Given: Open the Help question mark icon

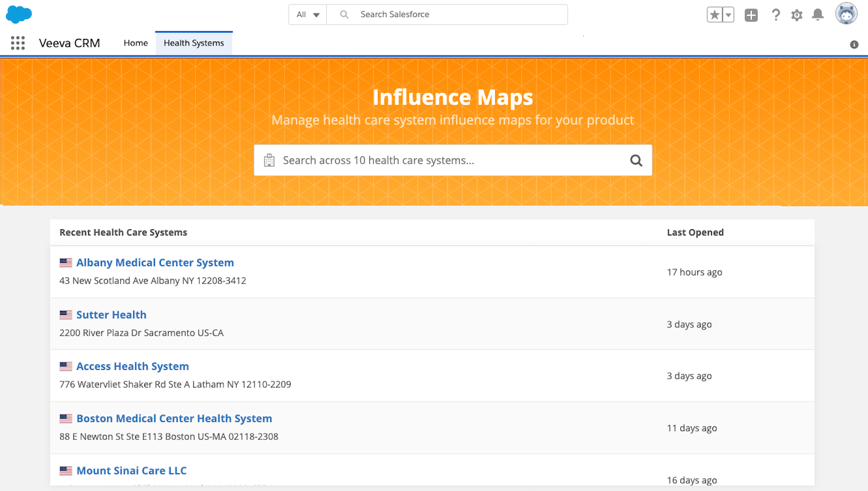Looking at the screenshot, I should coord(776,15).
